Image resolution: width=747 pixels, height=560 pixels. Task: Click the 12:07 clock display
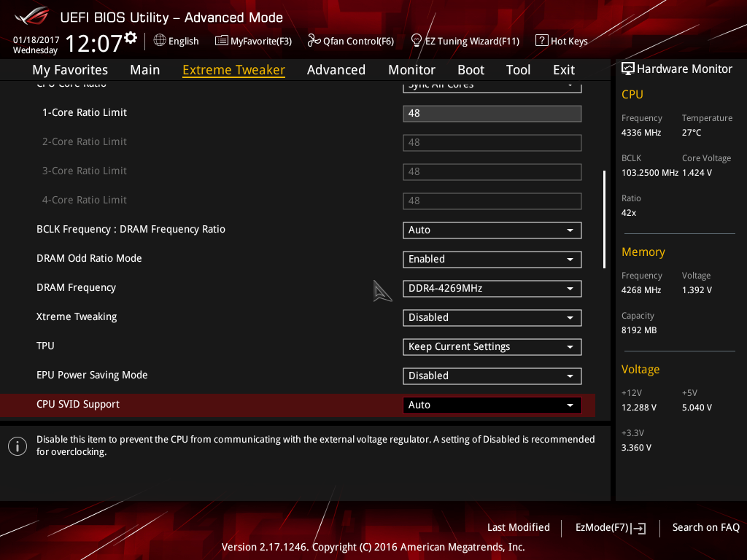[x=93, y=43]
